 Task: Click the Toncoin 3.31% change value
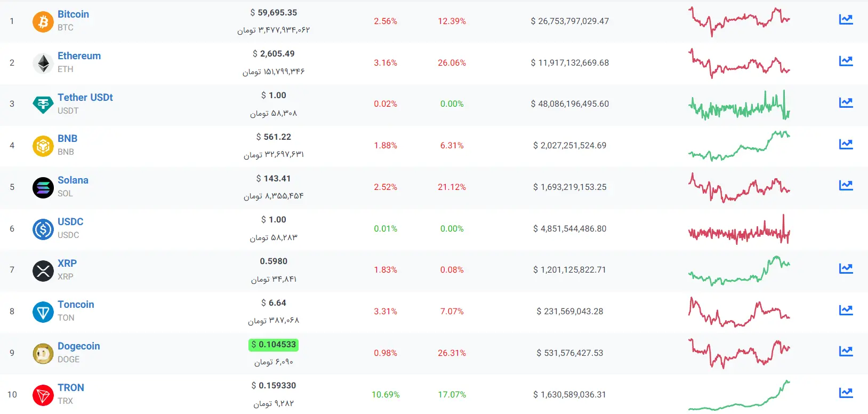point(385,312)
